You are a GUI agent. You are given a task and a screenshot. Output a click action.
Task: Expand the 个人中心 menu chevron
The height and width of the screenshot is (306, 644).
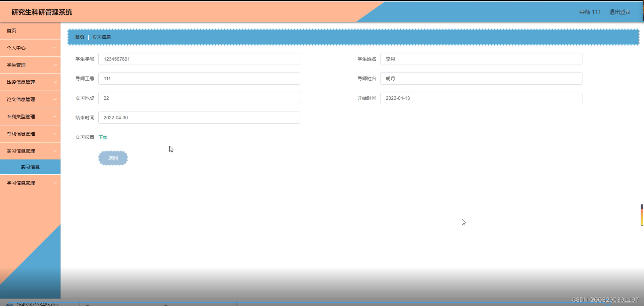(55, 48)
